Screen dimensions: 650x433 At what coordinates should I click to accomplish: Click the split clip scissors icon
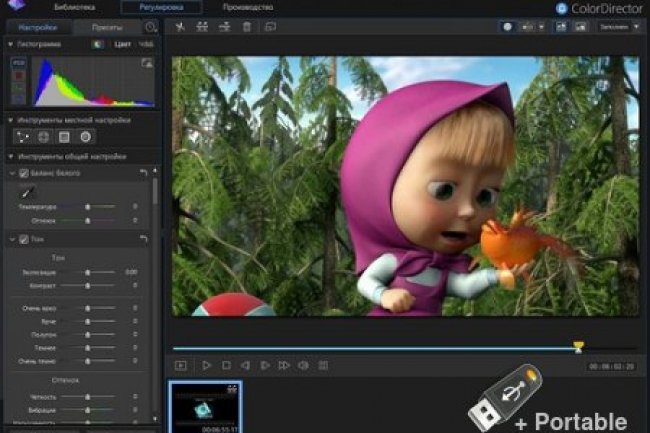(x=180, y=27)
